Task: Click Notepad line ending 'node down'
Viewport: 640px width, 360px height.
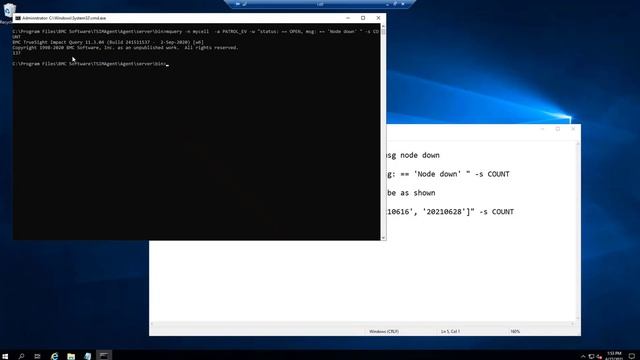Action: [x=413, y=156]
